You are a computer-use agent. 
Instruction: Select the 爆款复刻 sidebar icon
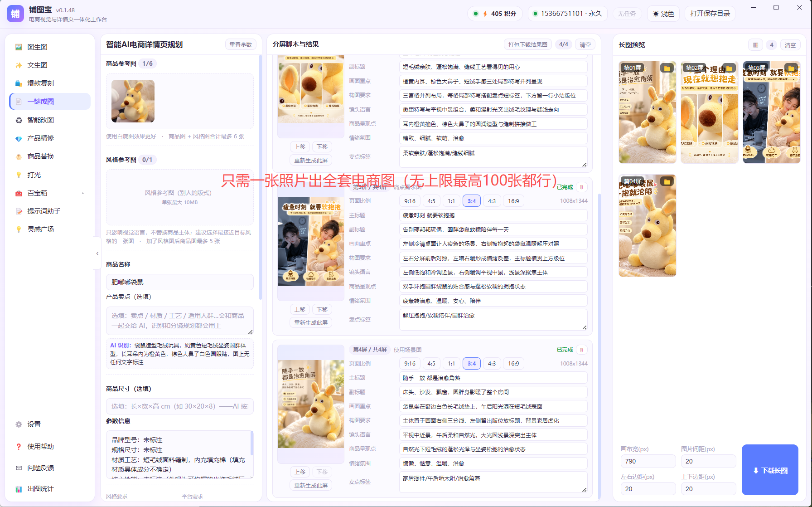click(19, 83)
